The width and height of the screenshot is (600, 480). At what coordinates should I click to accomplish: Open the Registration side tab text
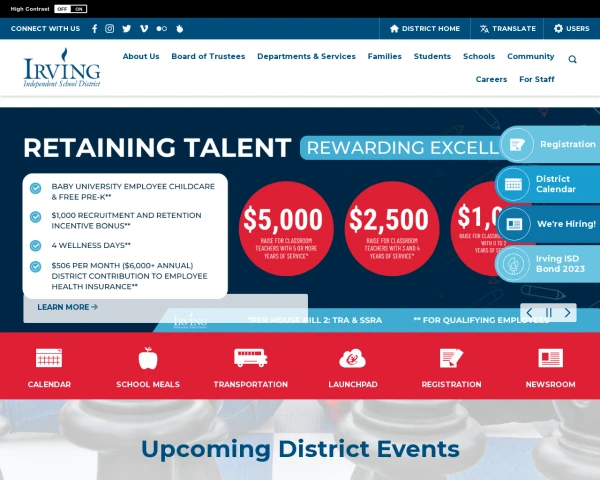point(567,144)
